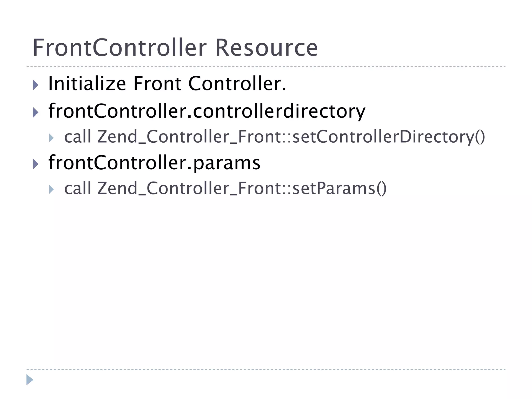Click the call Zend_Controller_Front::setParams() line
This screenshot has width=532, height=399.
tap(225, 189)
